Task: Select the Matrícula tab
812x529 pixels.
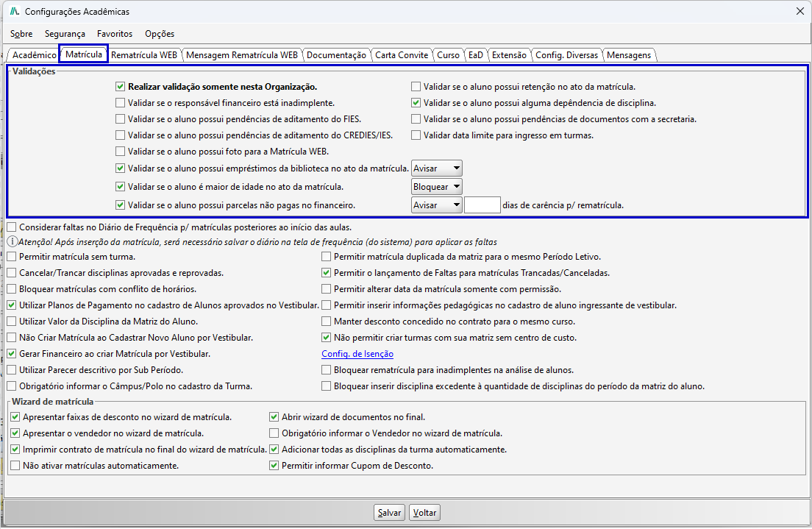Action: pos(84,54)
